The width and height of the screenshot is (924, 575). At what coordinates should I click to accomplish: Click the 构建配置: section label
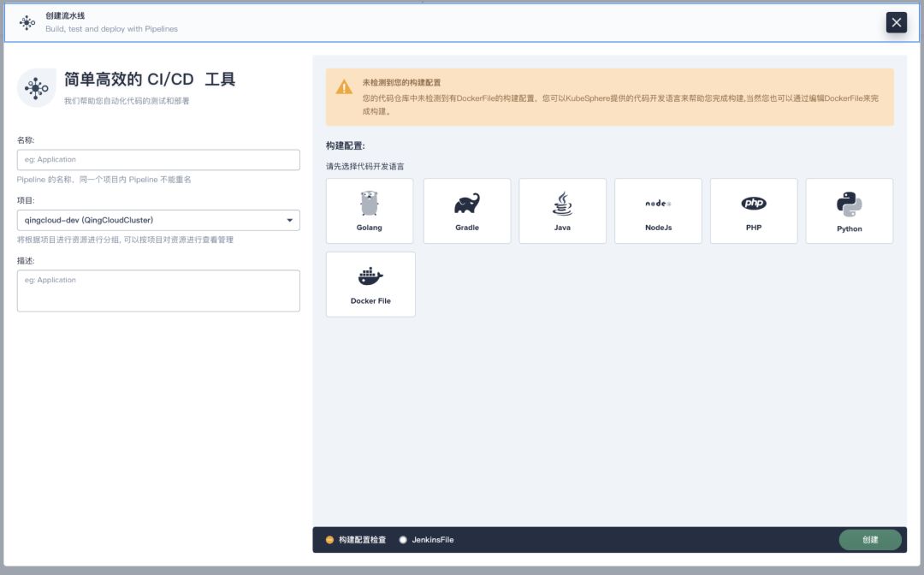coord(346,145)
